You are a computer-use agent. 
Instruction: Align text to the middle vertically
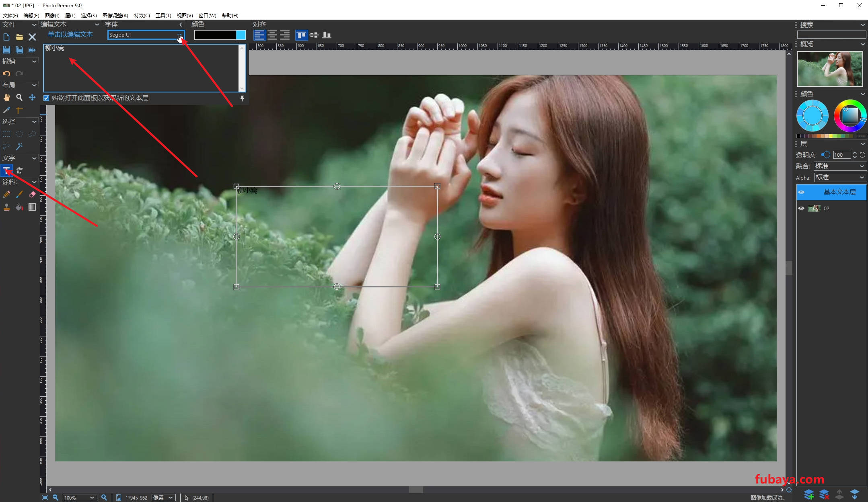tap(314, 35)
